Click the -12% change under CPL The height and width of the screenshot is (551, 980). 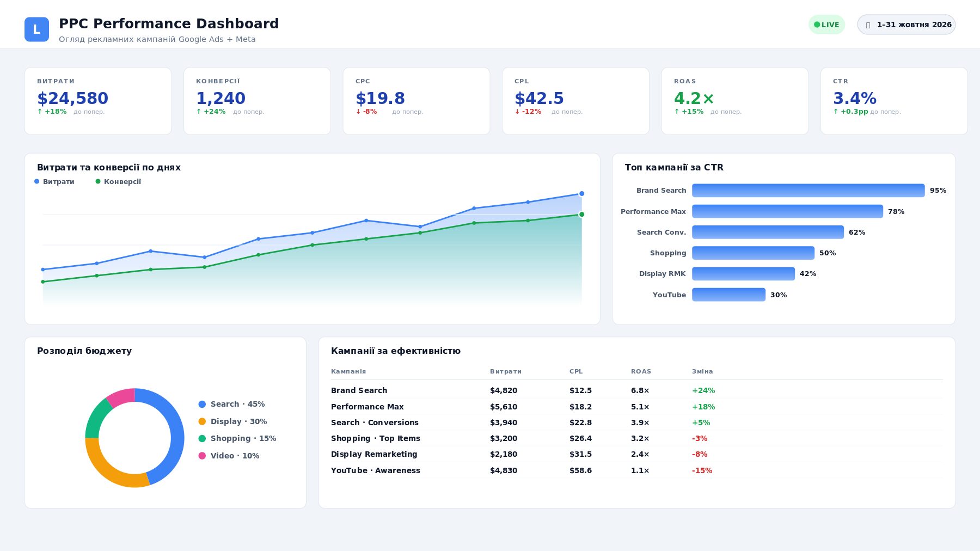[528, 112]
